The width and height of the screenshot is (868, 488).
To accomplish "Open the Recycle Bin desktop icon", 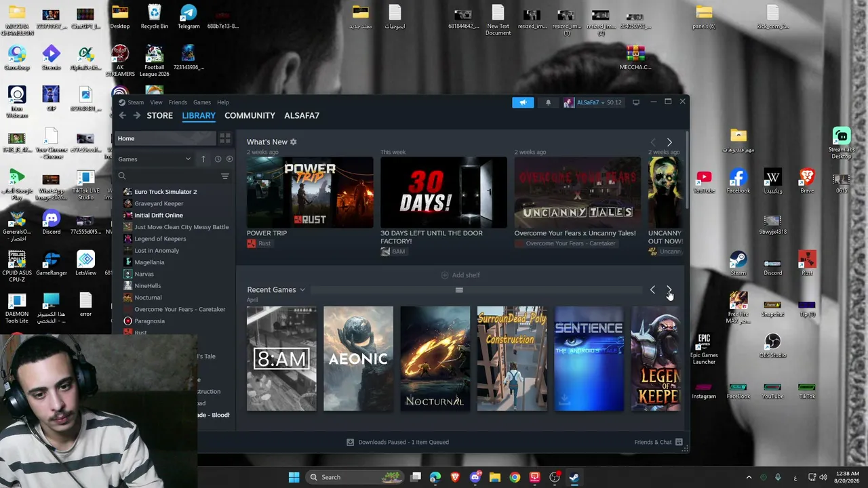I will 155,18.
